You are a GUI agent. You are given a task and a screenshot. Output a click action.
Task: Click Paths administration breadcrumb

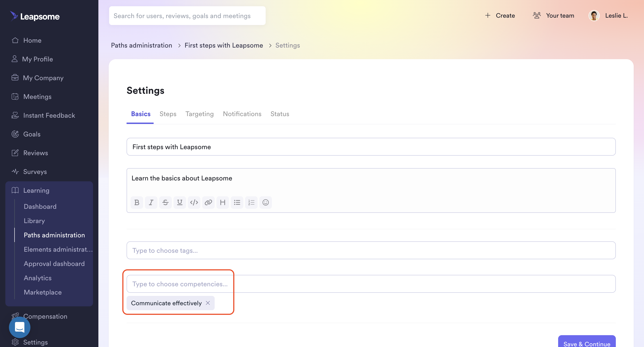[142, 45]
